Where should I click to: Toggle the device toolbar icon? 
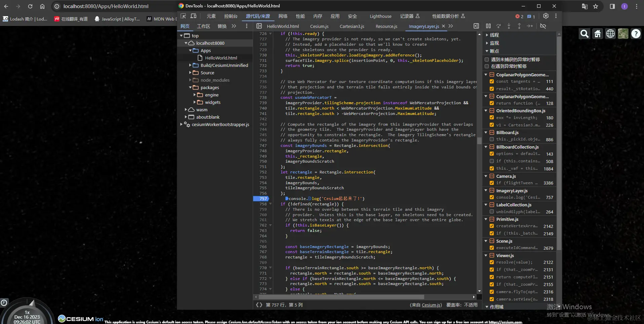click(x=194, y=16)
